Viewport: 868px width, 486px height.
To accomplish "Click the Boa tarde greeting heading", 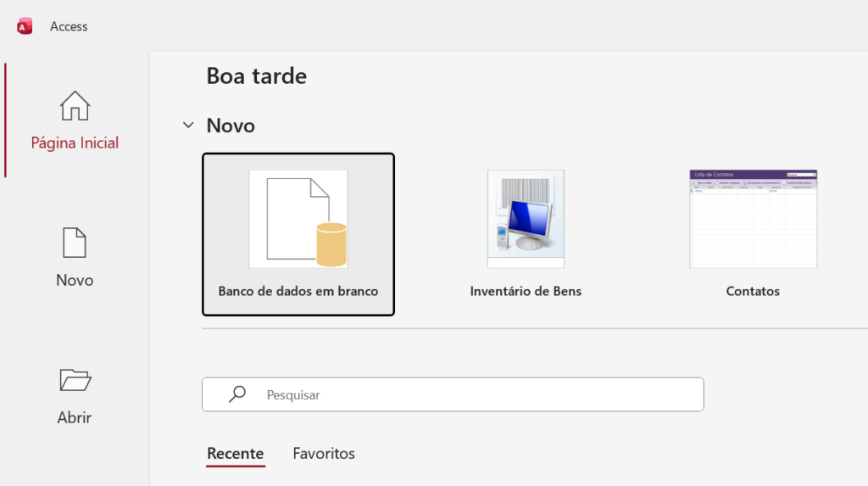I will (x=257, y=76).
